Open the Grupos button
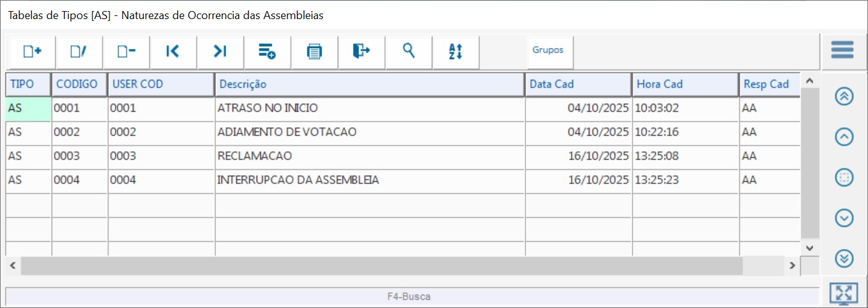868x308 pixels. 548,50
